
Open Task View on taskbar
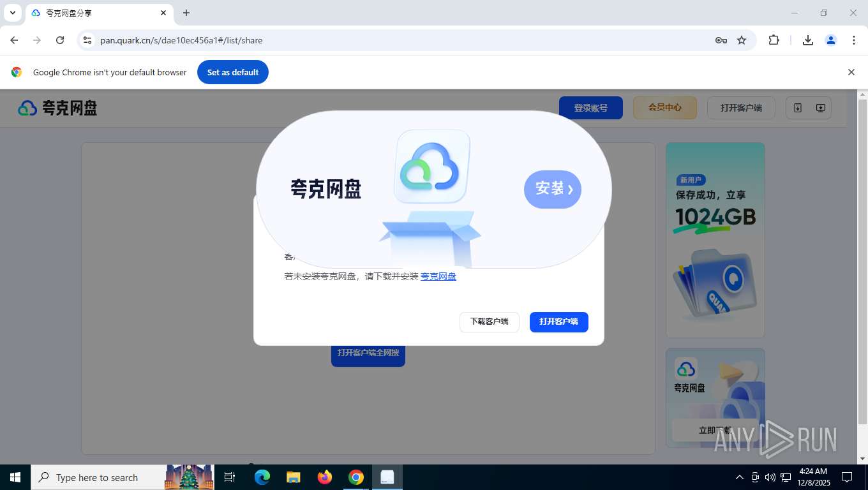pos(230,477)
